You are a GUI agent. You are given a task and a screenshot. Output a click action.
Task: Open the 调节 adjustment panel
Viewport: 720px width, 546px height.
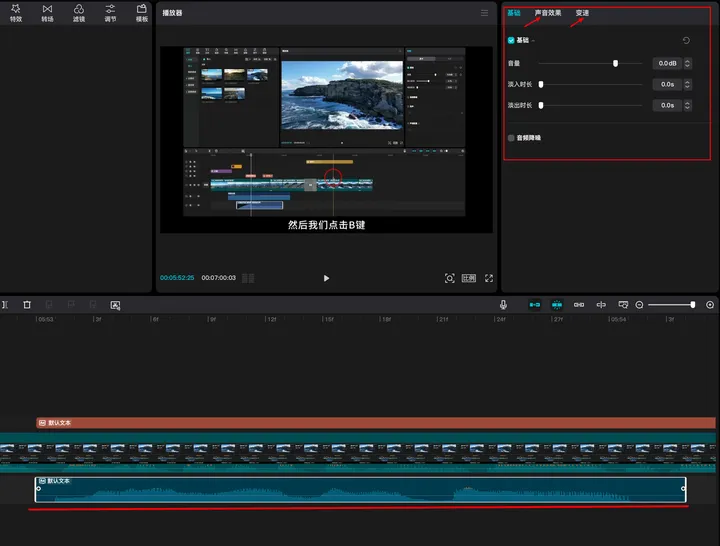pos(110,12)
